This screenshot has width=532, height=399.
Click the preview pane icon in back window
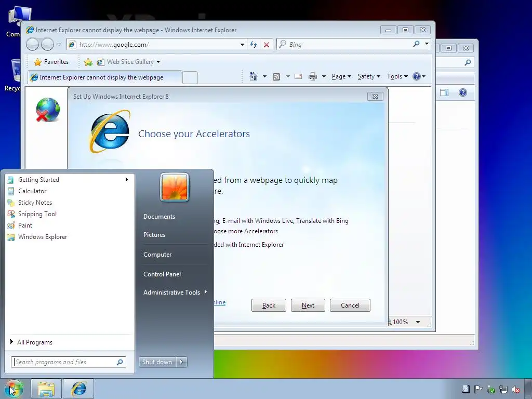(444, 92)
